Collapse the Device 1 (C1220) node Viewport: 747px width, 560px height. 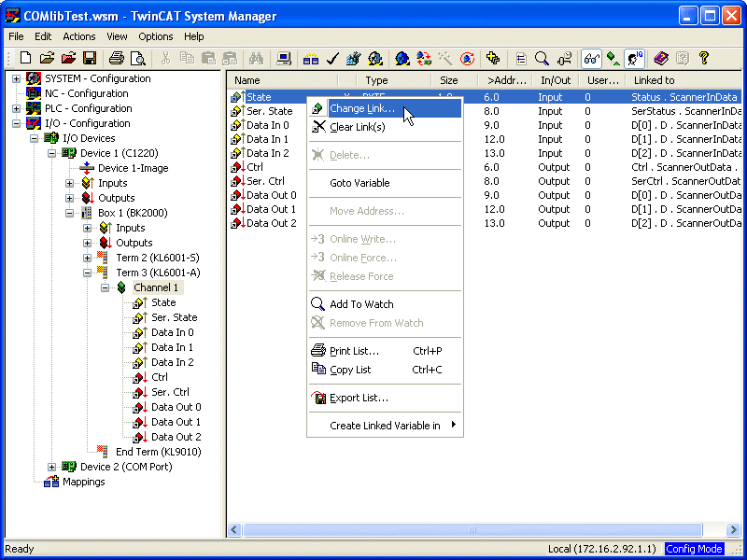tap(51, 153)
